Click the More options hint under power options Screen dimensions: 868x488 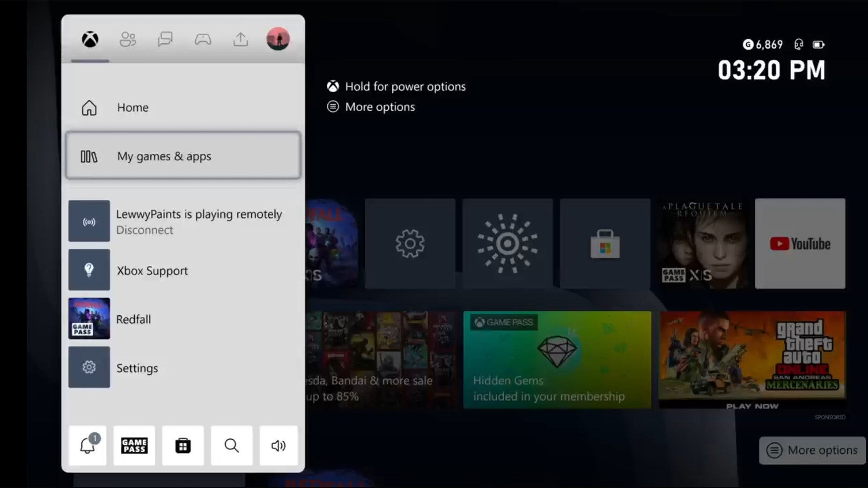(x=371, y=107)
